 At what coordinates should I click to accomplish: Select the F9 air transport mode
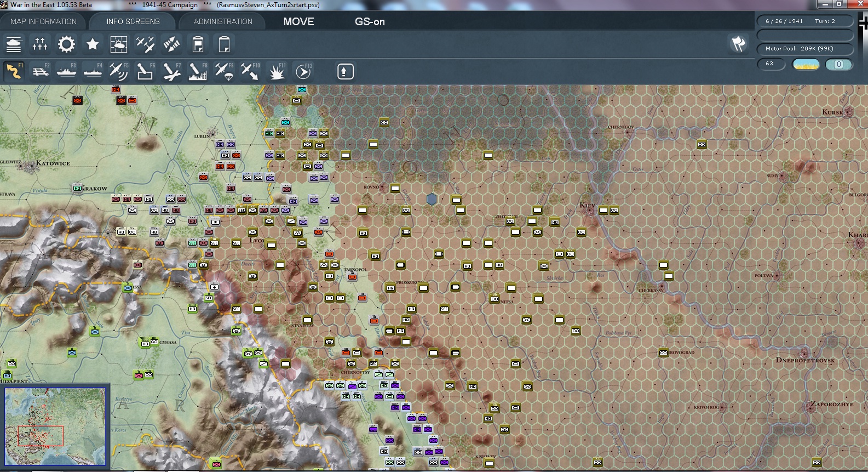224,71
